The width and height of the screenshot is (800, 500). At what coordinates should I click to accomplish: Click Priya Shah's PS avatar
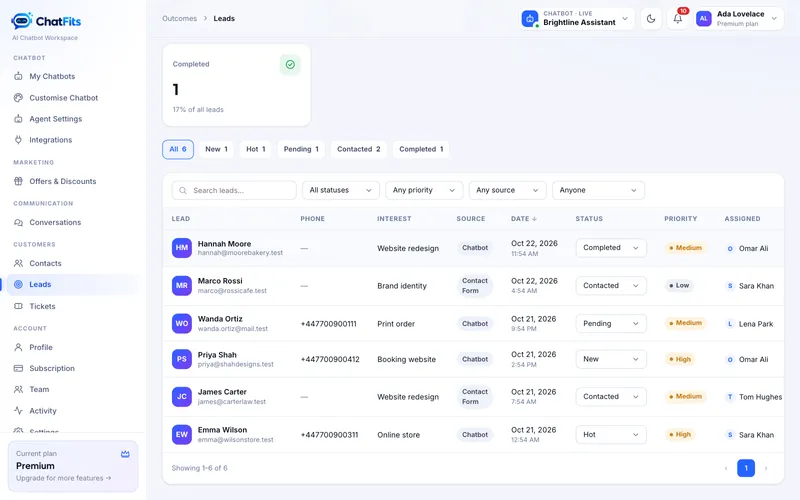[182, 359]
